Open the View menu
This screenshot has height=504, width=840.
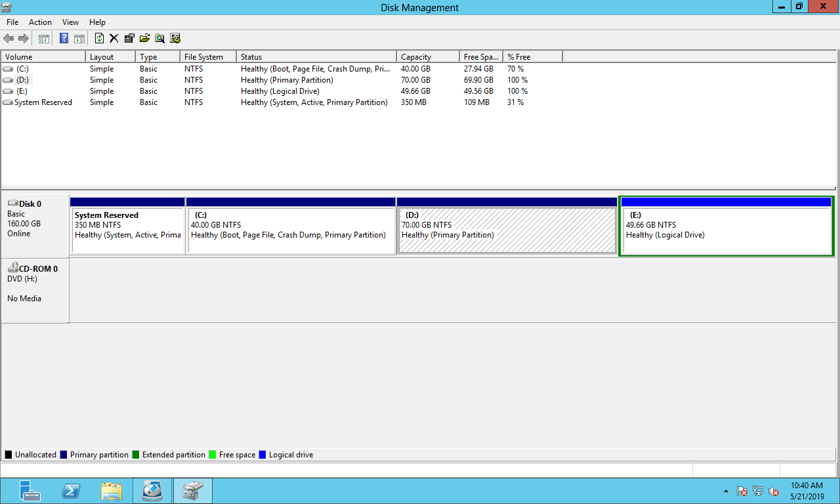point(70,22)
